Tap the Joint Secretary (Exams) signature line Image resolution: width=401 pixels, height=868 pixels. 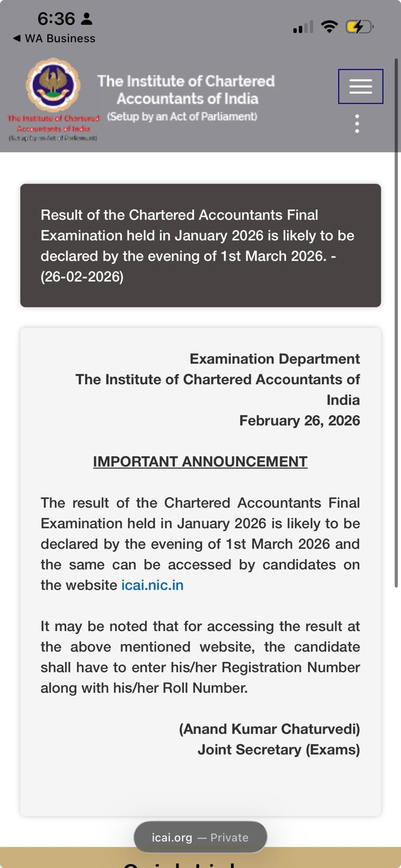pyautogui.click(x=278, y=749)
